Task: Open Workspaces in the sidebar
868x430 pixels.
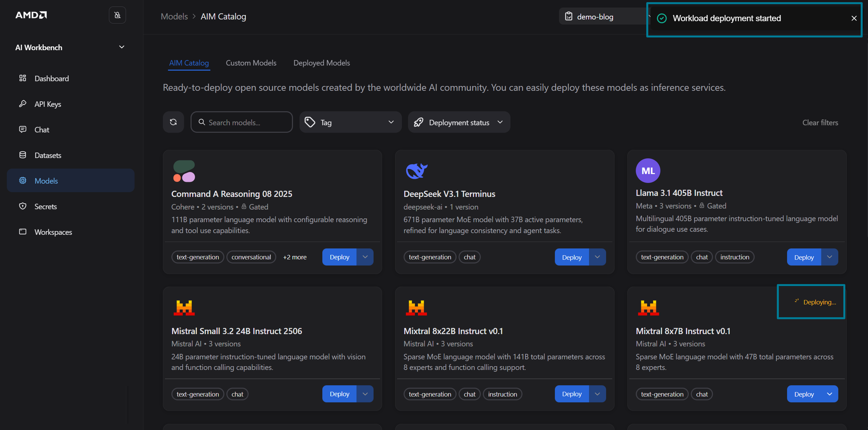Action: click(x=53, y=232)
